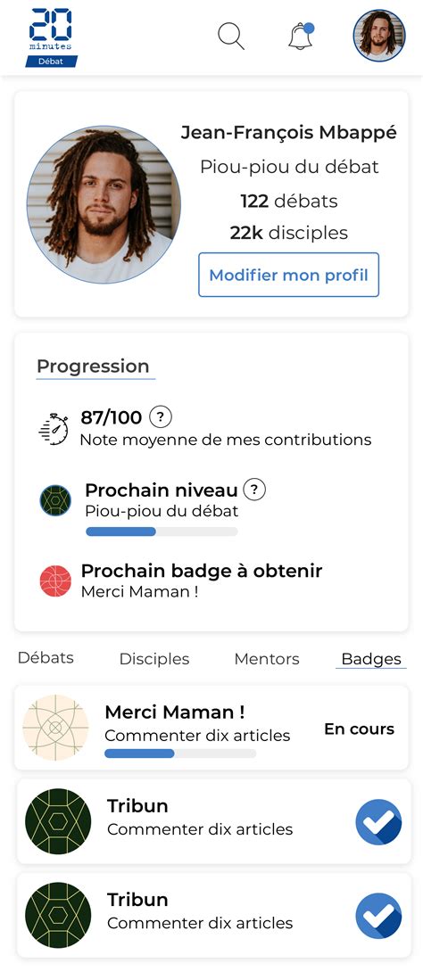Image resolution: width=423 pixels, height=980 pixels.
Task: Switch to the Débats tab
Action: pos(46,657)
